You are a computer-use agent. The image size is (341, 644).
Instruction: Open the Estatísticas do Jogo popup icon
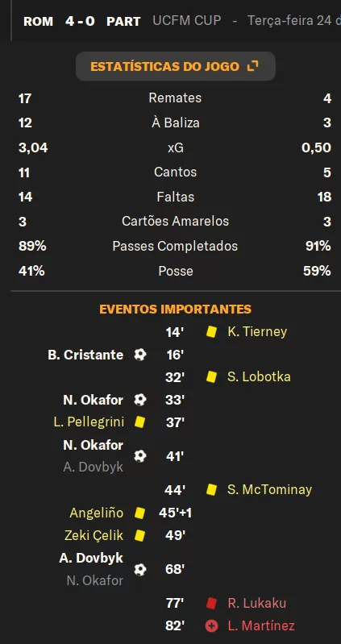coord(253,66)
